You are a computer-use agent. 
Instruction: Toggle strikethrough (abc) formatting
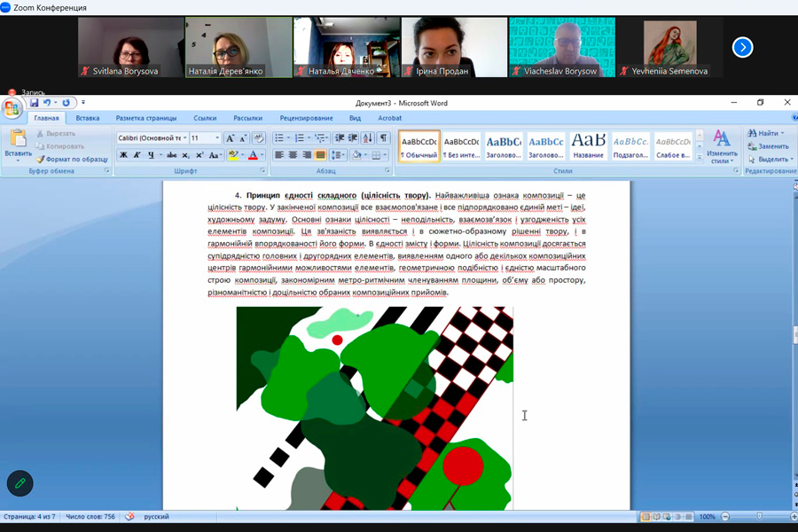click(172, 155)
